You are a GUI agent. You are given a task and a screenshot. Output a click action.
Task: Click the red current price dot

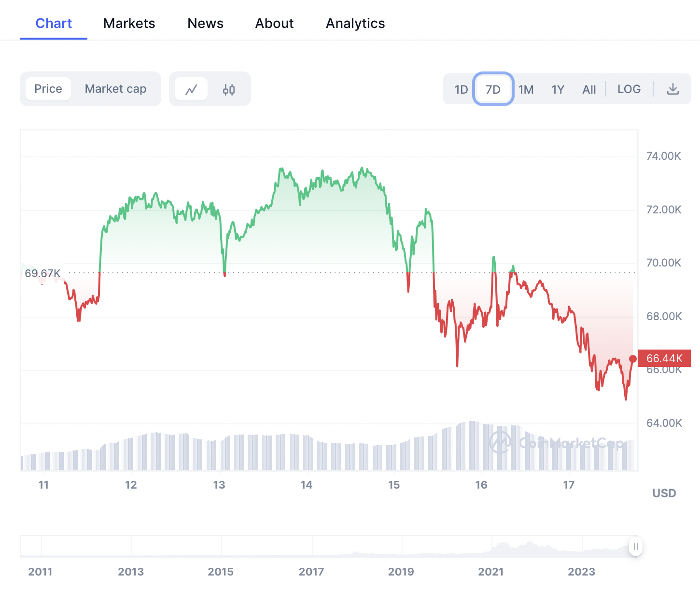(x=633, y=359)
